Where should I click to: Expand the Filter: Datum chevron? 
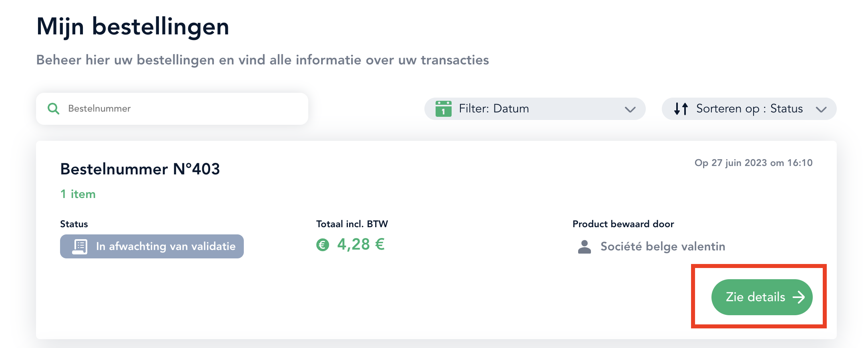[x=630, y=110]
